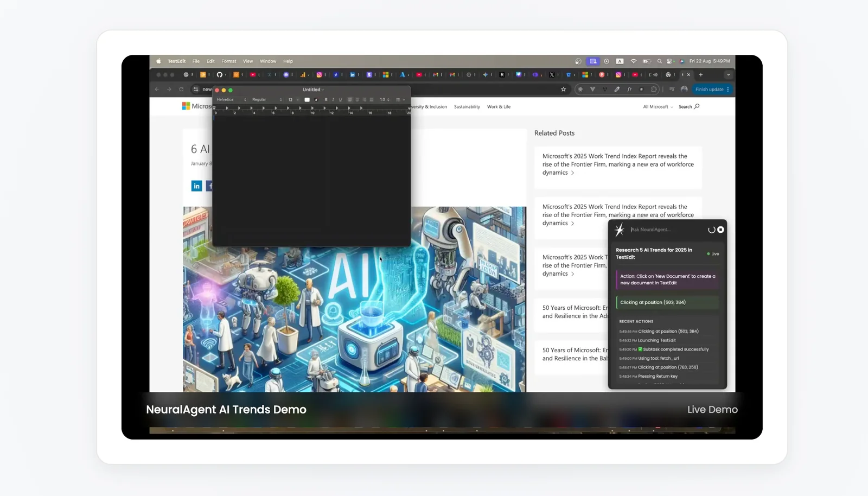Toggle italic text style in TextEdit
The width and height of the screenshot is (868, 496).
point(333,100)
